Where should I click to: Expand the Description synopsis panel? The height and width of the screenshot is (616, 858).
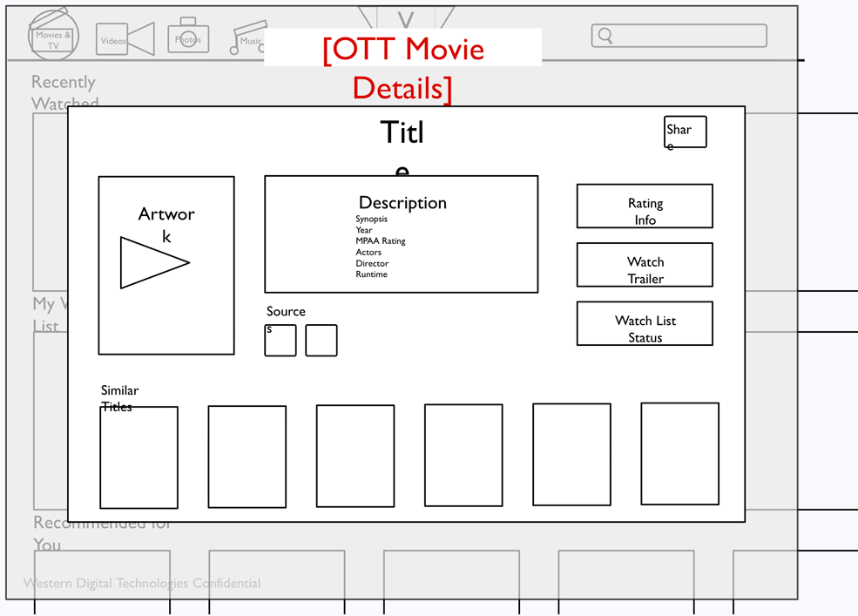pyautogui.click(x=401, y=234)
